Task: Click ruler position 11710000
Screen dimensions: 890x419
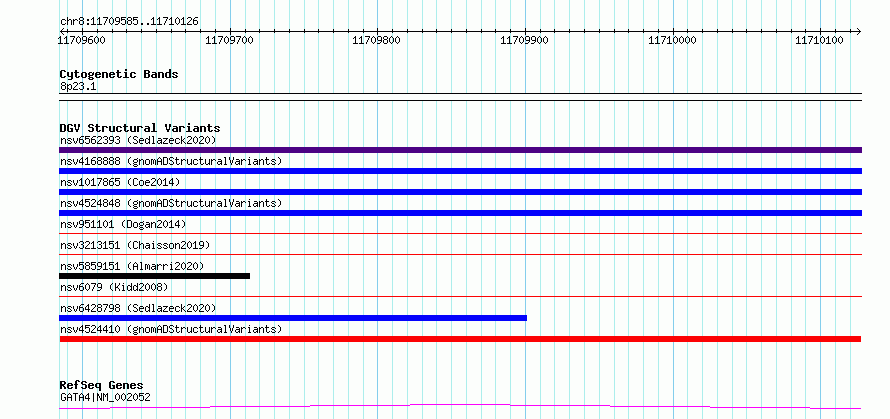Action: pyautogui.click(x=672, y=40)
